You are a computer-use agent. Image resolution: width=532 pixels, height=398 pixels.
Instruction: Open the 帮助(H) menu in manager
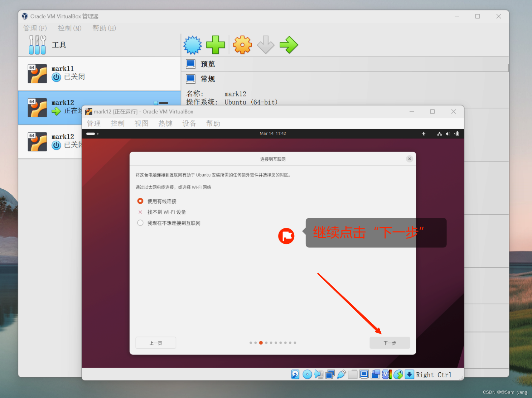click(104, 28)
